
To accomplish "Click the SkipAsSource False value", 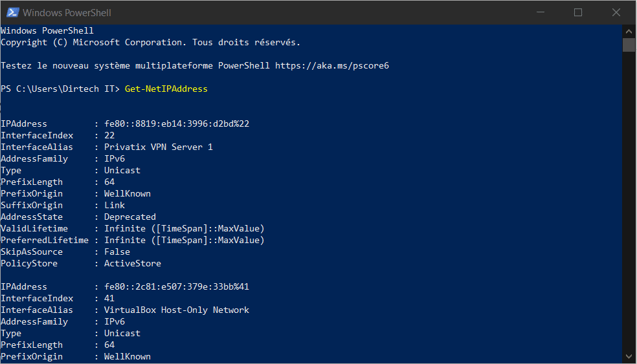I will [117, 252].
